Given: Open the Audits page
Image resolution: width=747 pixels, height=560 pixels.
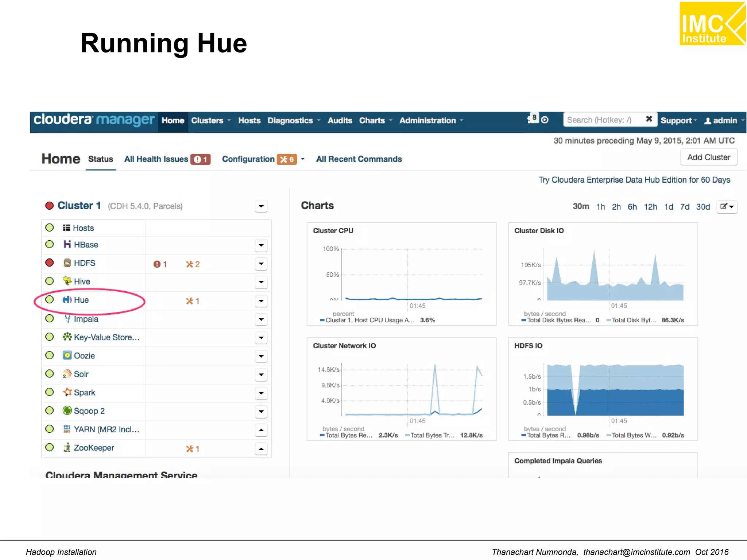Looking at the screenshot, I should pos(340,121).
